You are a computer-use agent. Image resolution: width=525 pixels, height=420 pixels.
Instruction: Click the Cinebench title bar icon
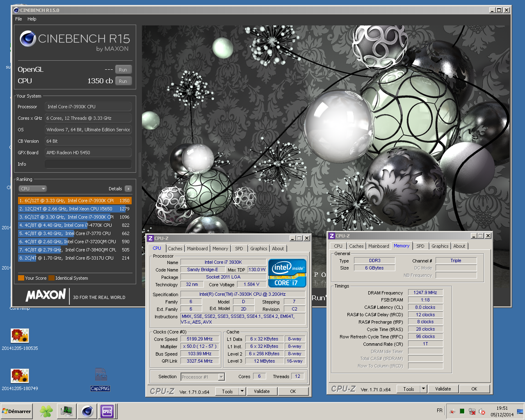click(16, 10)
